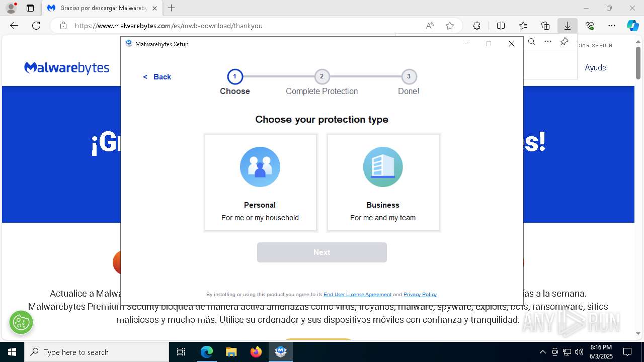Open Edge Split screen icon

coord(501,26)
